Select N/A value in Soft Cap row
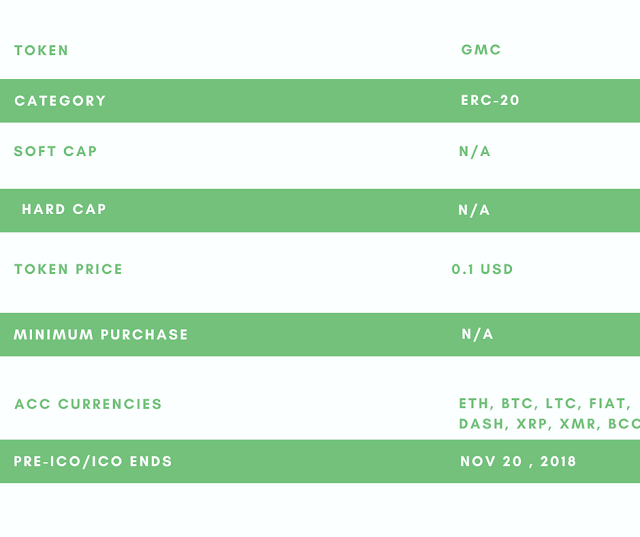 pos(475,152)
